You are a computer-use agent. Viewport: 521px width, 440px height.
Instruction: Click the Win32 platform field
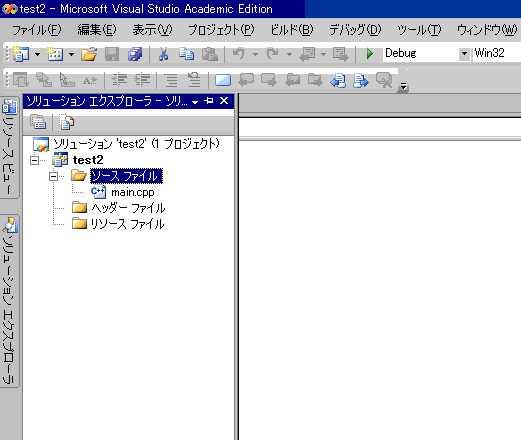[x=497, y=53]
